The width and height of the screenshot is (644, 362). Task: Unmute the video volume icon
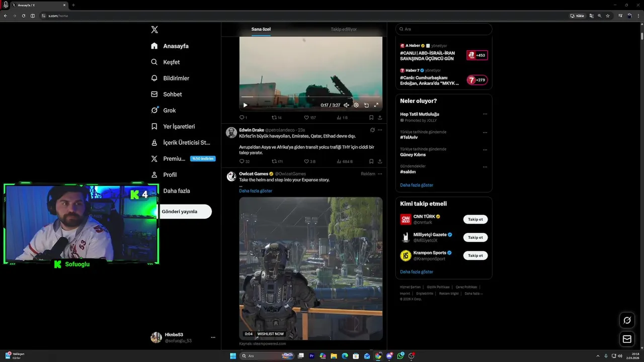(346, 105)
